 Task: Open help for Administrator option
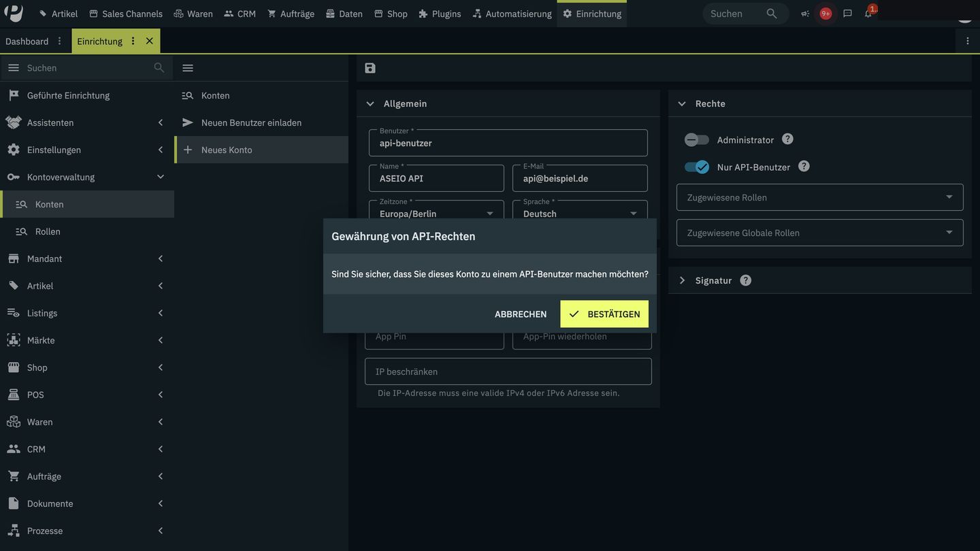tap(787, 139)
